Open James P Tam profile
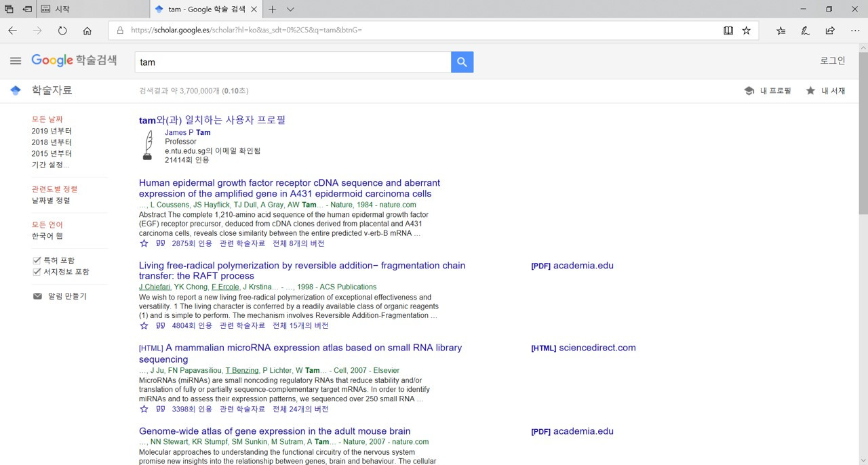Screen dimensions: 868x465 [188, 132]
